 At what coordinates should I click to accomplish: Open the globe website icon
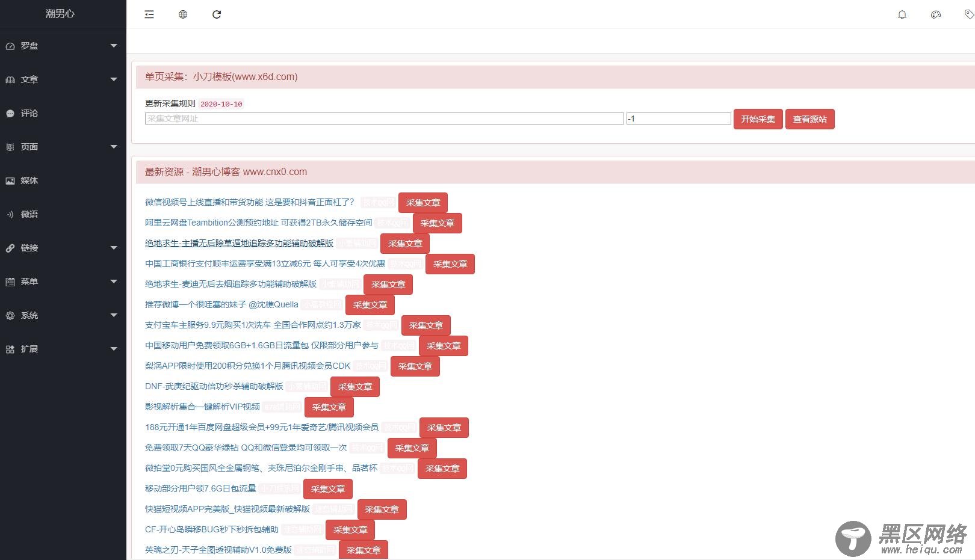point(183,14)
